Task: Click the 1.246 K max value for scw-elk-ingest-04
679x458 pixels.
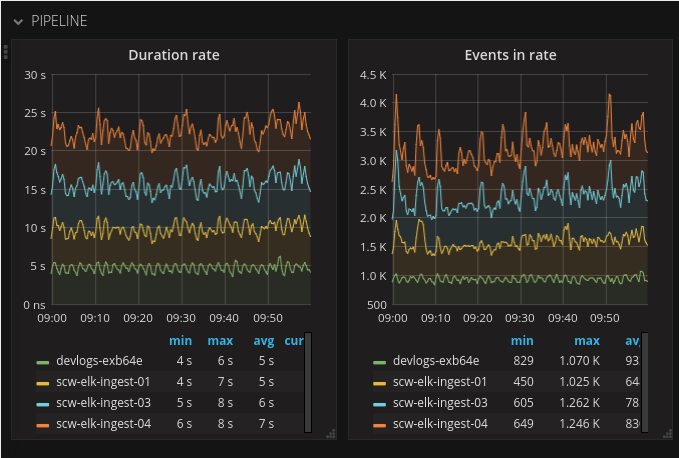Action: point(579,424)
